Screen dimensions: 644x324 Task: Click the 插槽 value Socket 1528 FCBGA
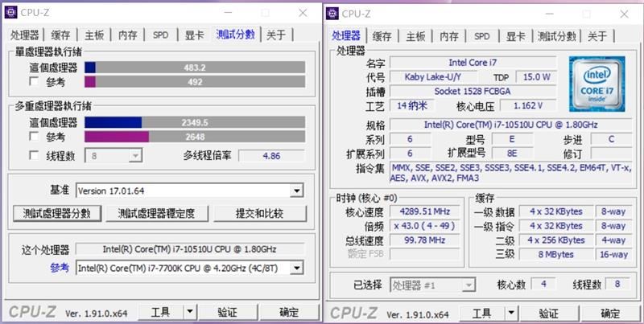pyautogui.click(x=473, y=91)
